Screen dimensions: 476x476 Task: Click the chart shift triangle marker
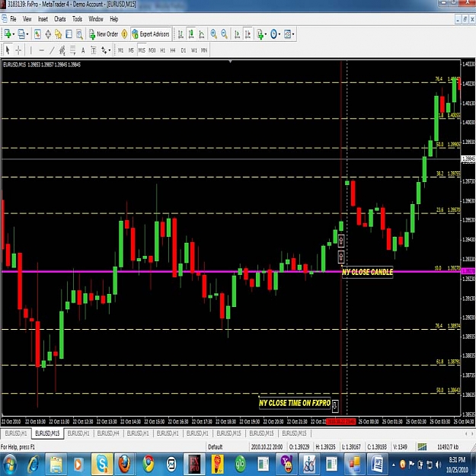tap(231, 62)
